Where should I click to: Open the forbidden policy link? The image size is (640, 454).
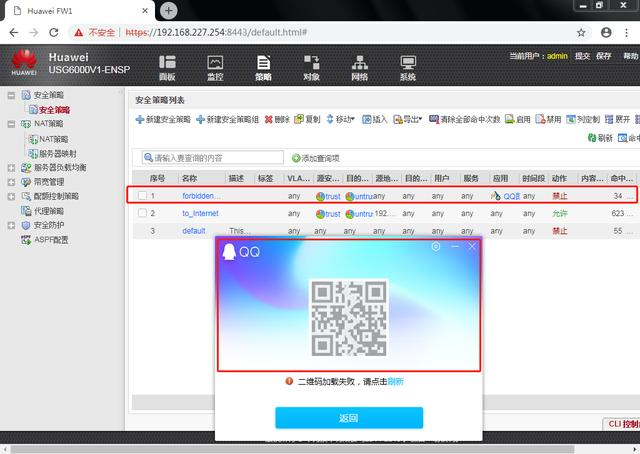[x=201, y=196]
